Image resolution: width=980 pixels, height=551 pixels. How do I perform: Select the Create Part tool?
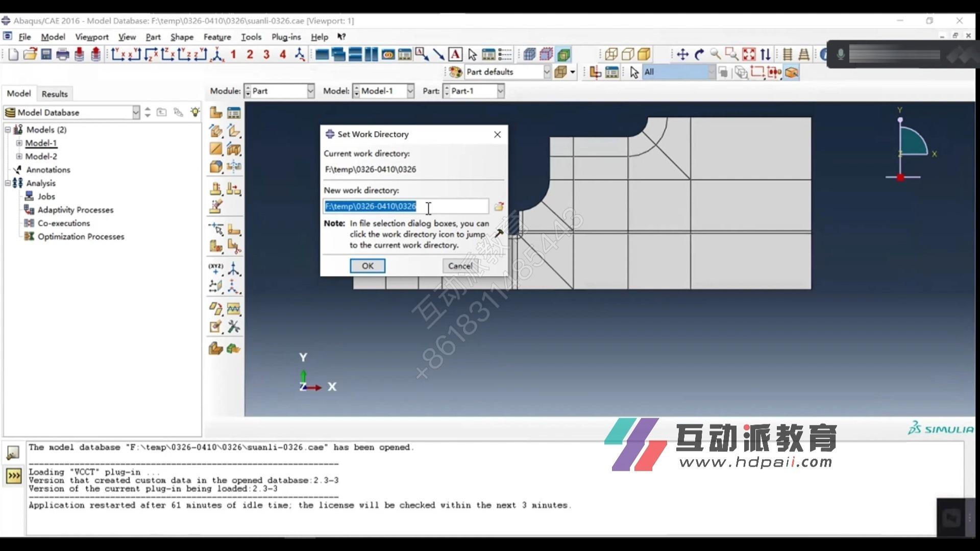click(215, 112)
